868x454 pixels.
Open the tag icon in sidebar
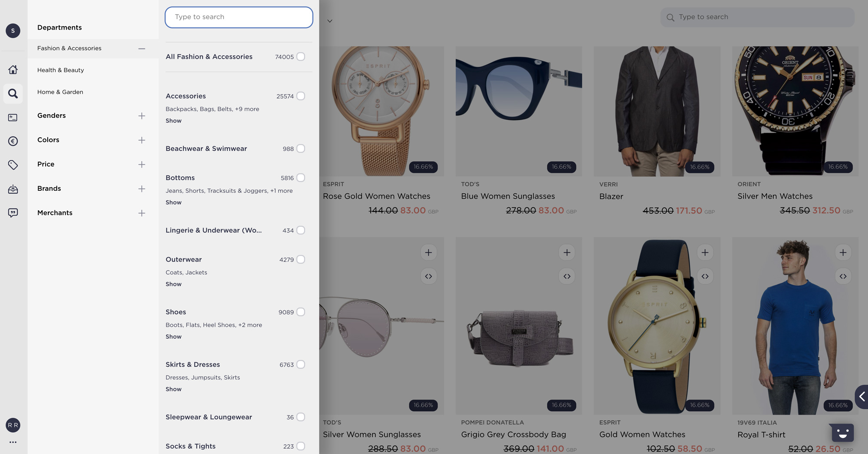pyautogui.click(x=13, y=165)
